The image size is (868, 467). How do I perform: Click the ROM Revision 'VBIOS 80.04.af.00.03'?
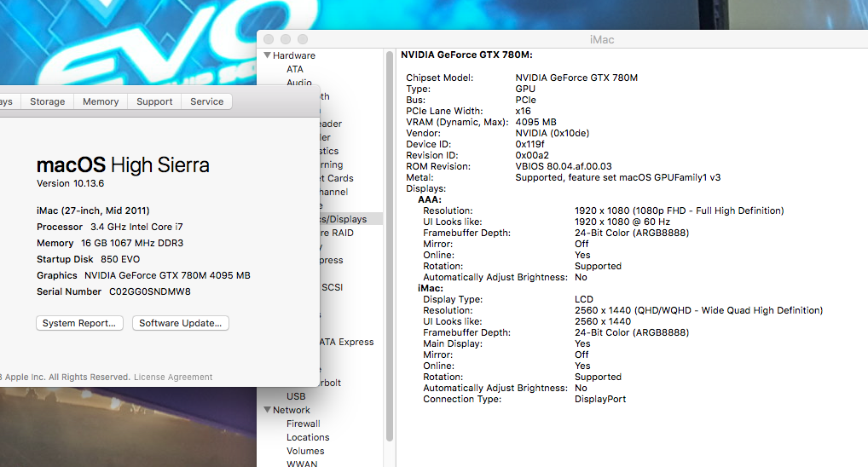pyautogui.click(x=564, y=166)
